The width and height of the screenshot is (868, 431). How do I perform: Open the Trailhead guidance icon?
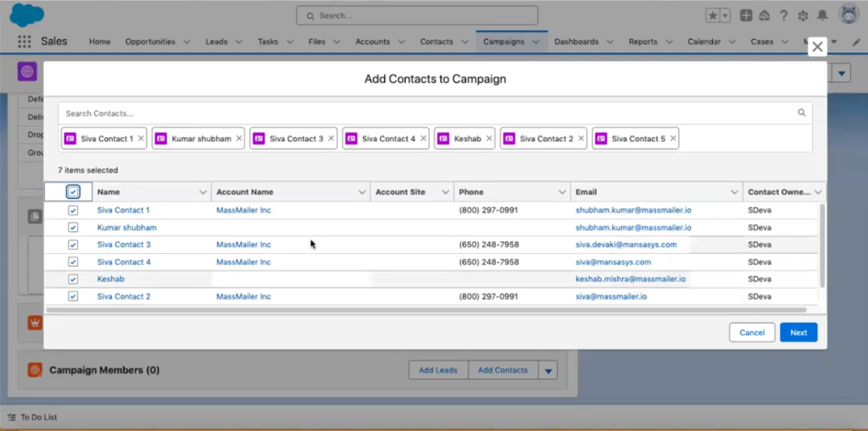(765, 15)
